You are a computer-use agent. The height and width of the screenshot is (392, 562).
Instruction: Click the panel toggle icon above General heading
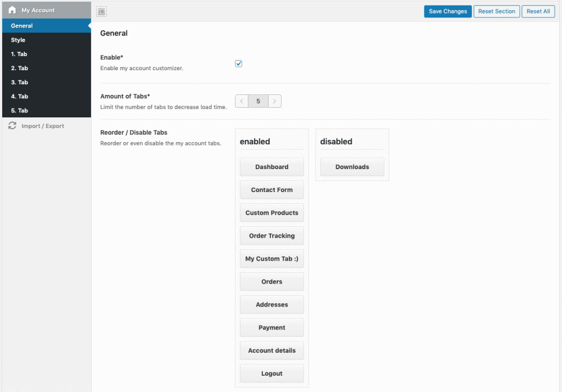[101, 11]
